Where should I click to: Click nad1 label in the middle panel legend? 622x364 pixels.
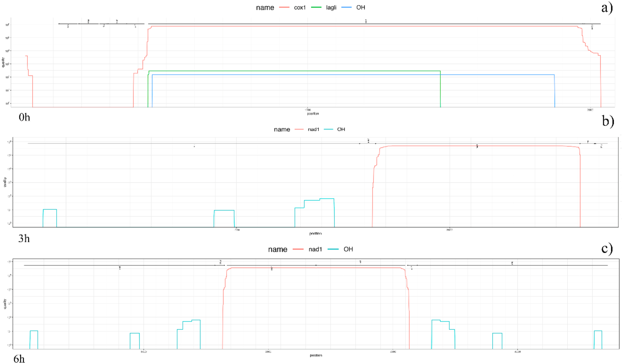tap(313, 130)
